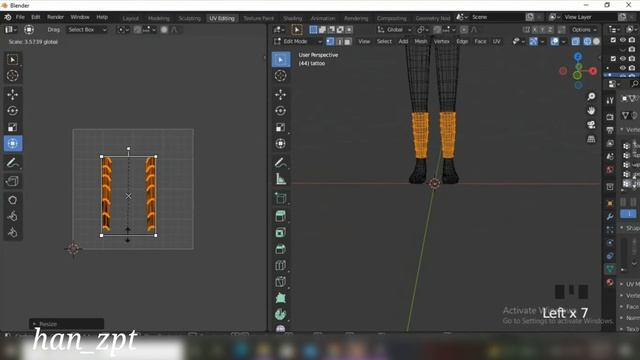Viewport: 640px width, 360px height.
Task: Open the File menu
Action: tap(20, 17)
